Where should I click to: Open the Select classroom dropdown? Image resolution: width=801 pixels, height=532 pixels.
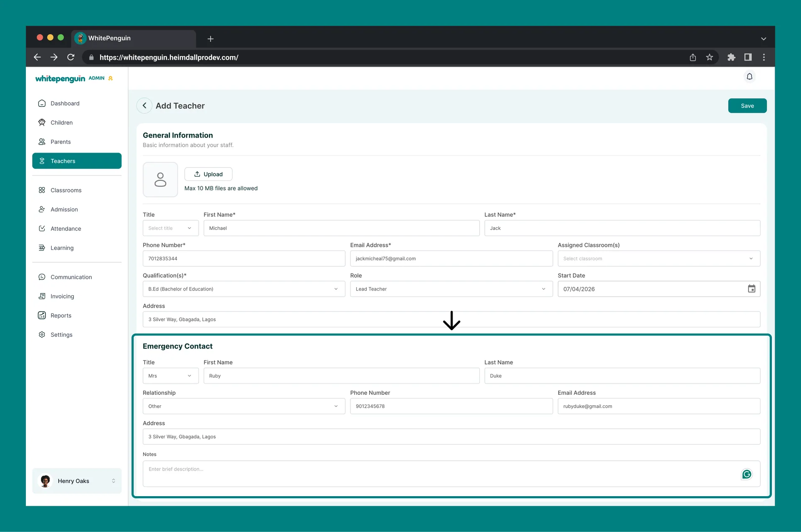pos(659,258)
